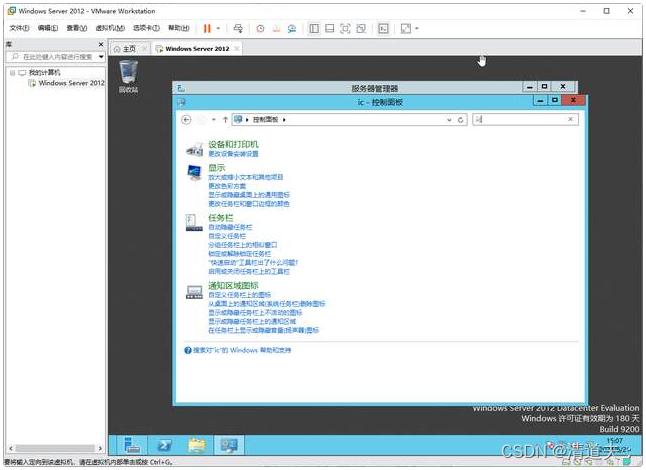Viewport: 646px width, 470px height.
Task: Open the console view toolbar icon
Action: [x=383, y=28]
